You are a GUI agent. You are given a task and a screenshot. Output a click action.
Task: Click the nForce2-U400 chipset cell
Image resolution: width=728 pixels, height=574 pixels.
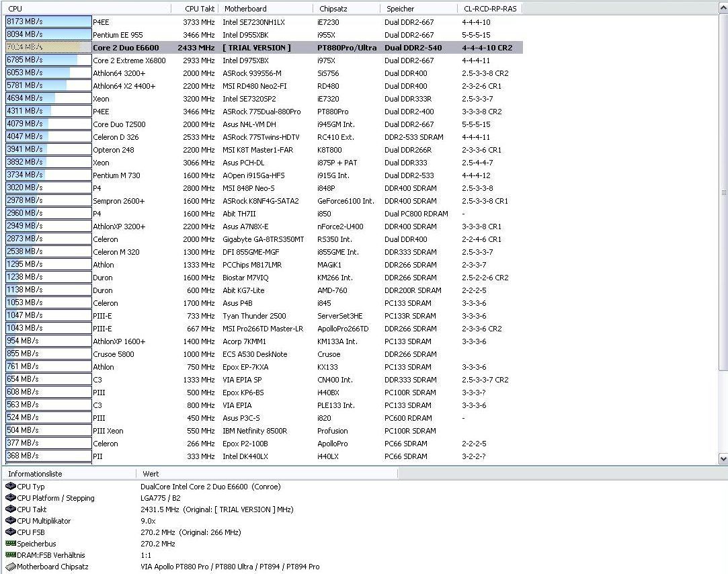tap(340, 226)
